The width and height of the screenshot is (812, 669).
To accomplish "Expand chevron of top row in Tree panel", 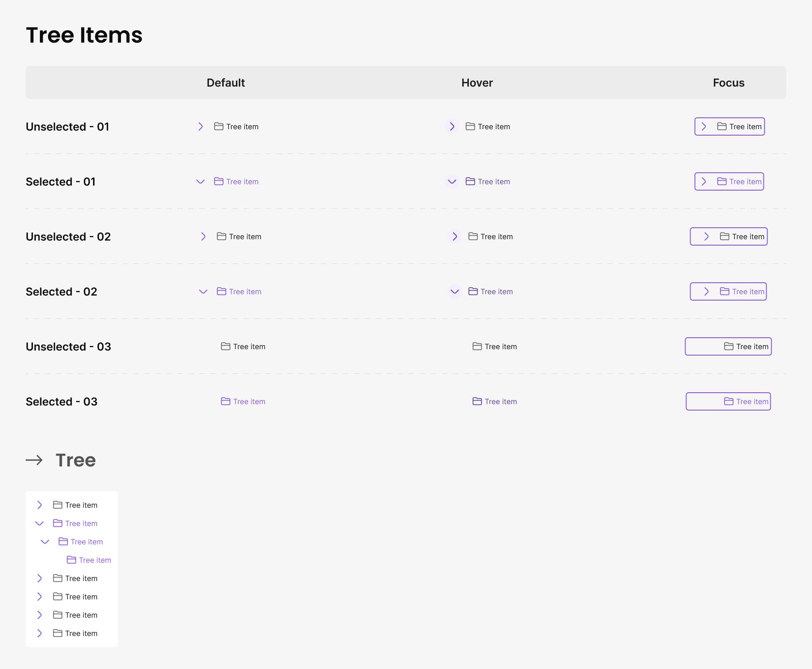I will pyautogui.click(x=39, y=505).
